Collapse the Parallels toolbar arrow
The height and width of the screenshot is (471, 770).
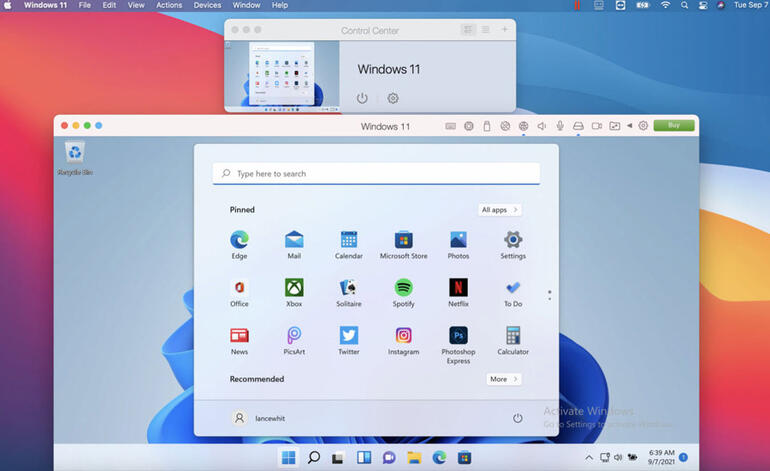(x=629, y=126)
